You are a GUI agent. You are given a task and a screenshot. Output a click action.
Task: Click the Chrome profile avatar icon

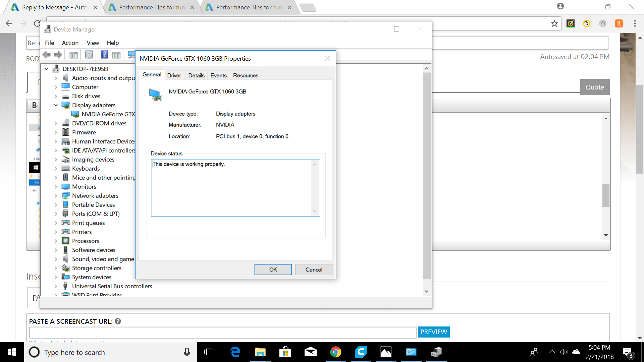[560, 6]
